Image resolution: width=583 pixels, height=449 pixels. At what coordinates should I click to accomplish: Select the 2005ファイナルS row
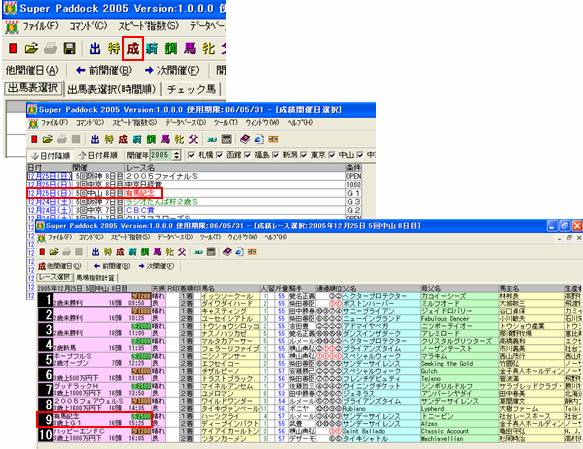tap(193, 176)
